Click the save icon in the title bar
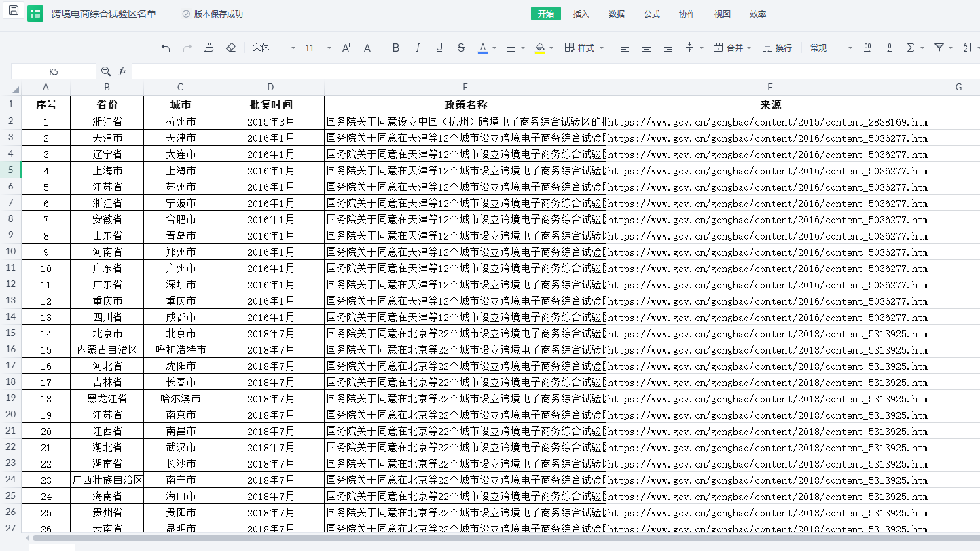 click(14, 12)
